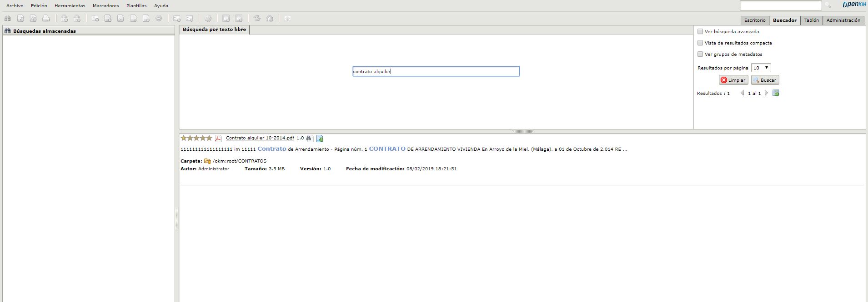Viewport: 868px width, 302px height.
Task: Click the free text search field
Action: pos(436,71)
